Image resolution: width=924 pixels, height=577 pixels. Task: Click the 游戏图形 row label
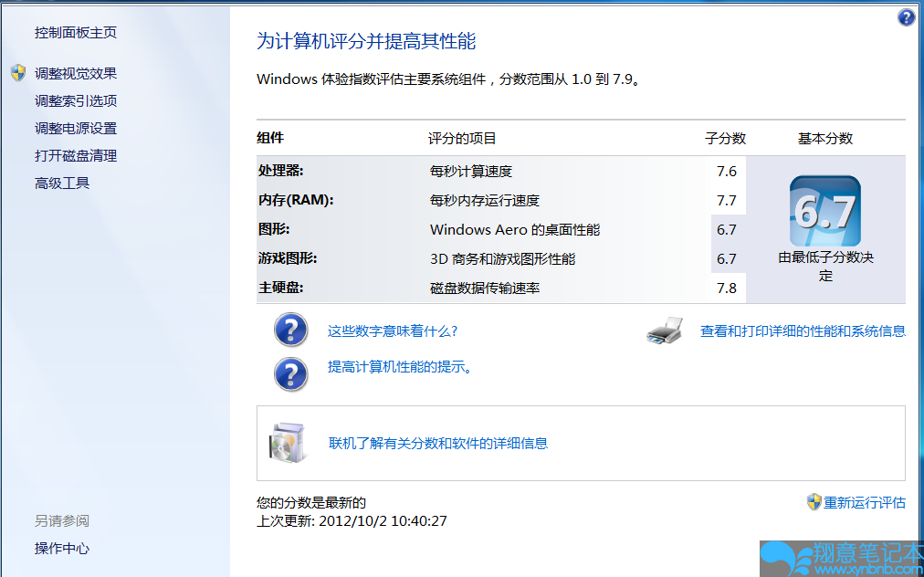click(288, 258)
